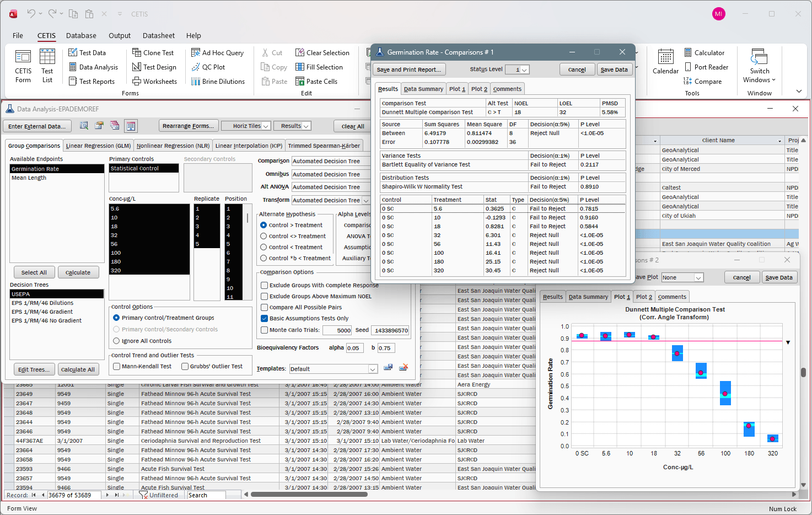The width and height of the screenshot is (812, 515).
Task: Open Save Plot None dropdown in Comparisons #2
Action: pyautogui.click(x=698, y=277)
